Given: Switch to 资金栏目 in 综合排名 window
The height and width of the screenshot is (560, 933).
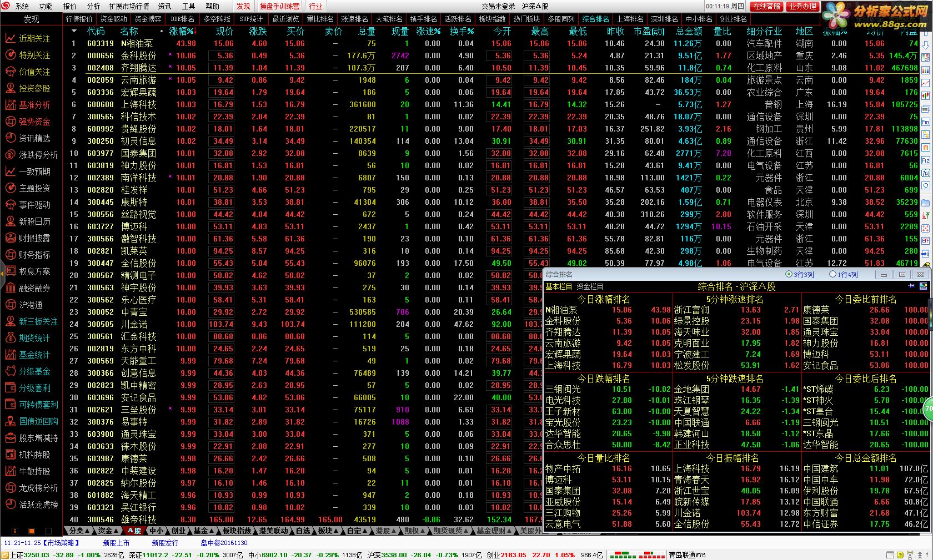Looking at the screenshot, I should [590, 286].
